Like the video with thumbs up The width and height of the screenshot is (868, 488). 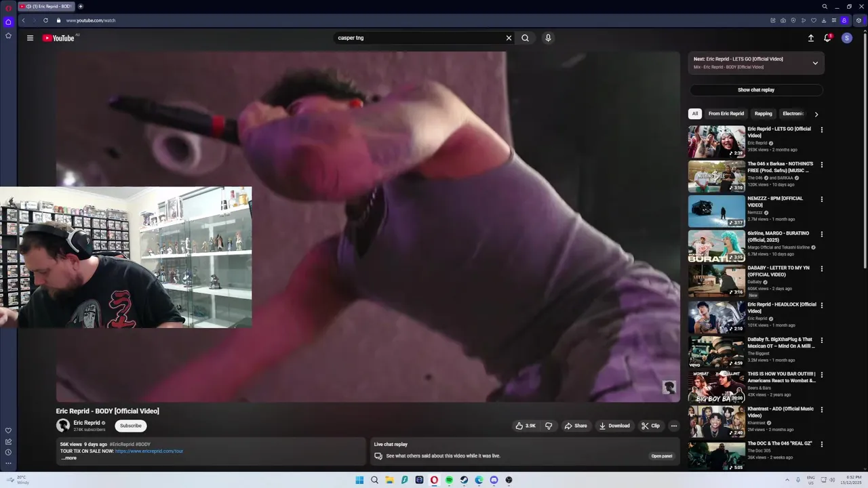[526, 426]
